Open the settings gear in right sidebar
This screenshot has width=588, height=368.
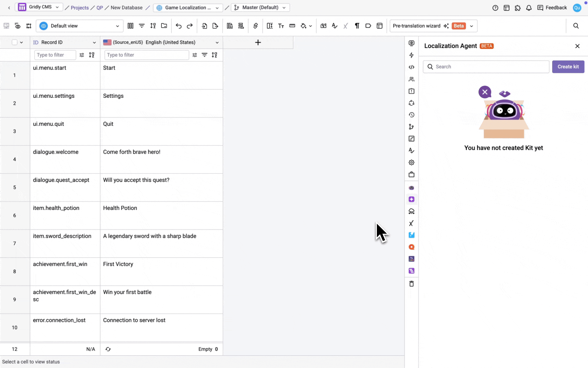pos(411,163)
